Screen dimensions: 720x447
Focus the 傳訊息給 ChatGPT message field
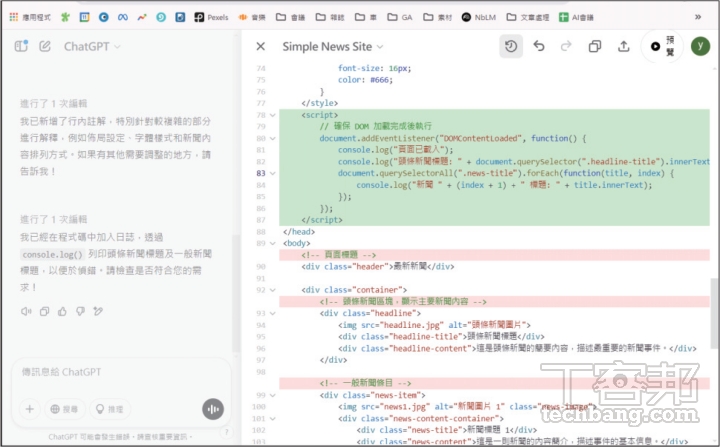click(121, 372)
